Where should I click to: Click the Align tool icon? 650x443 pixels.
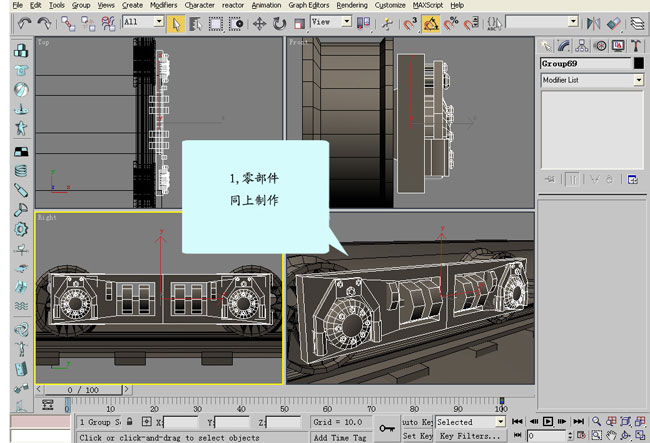614,24
